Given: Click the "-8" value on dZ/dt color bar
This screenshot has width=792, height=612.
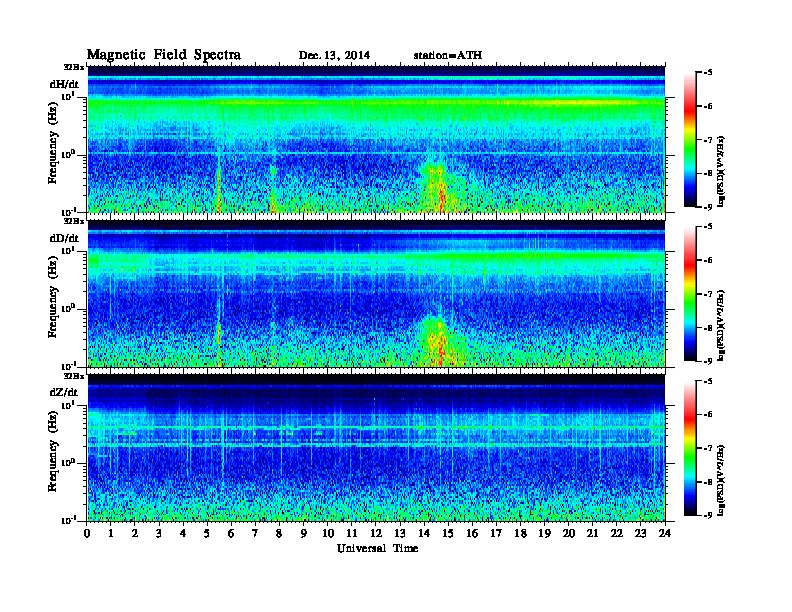Looking at the screenshot, I should click(x=708, y=482).
